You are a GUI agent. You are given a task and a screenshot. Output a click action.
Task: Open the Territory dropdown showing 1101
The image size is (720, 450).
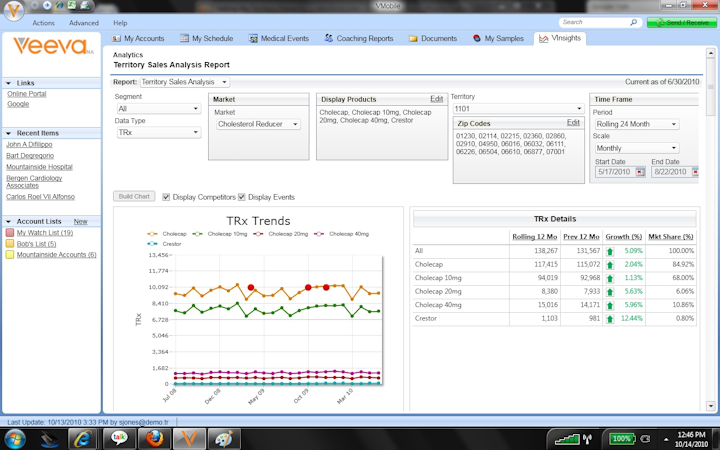[518, 109]
